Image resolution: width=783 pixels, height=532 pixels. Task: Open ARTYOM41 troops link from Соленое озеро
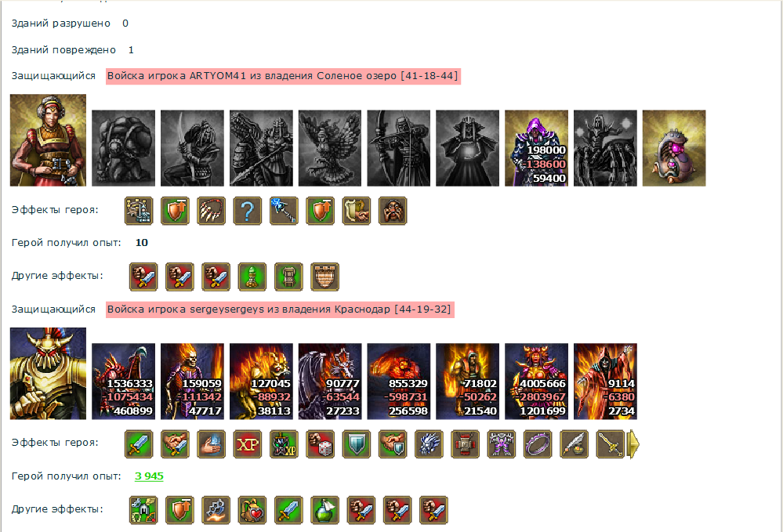283,76
